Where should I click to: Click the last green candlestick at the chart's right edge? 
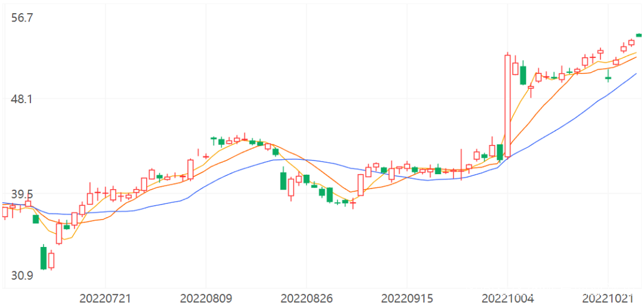tap(639, 35)
